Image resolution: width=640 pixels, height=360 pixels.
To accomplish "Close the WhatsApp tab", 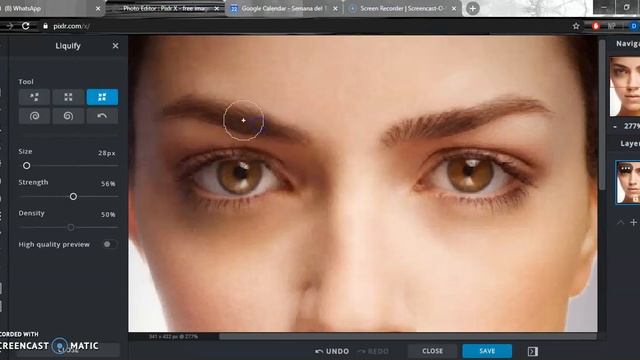I will point(98,8).
